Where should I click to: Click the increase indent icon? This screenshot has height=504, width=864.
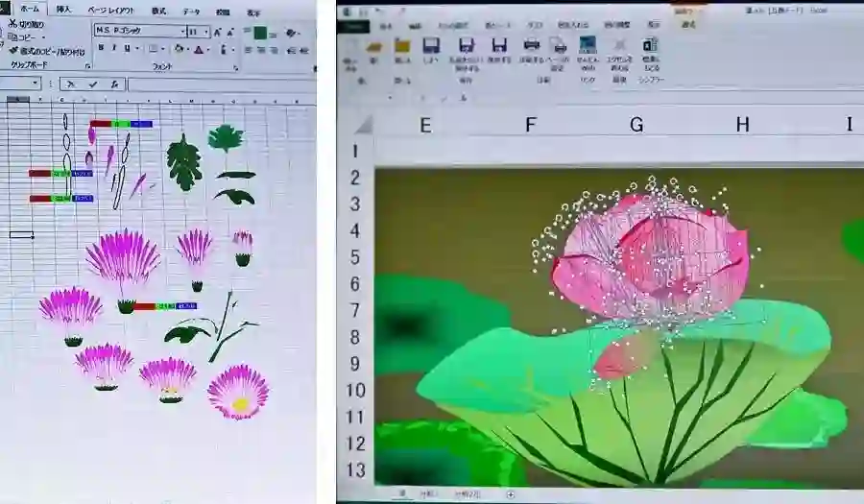point(304,51)
